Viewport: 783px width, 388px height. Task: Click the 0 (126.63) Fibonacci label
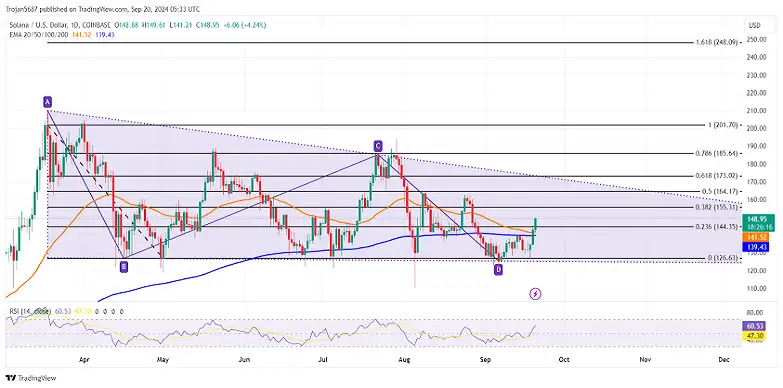click(x=723, y=258)
